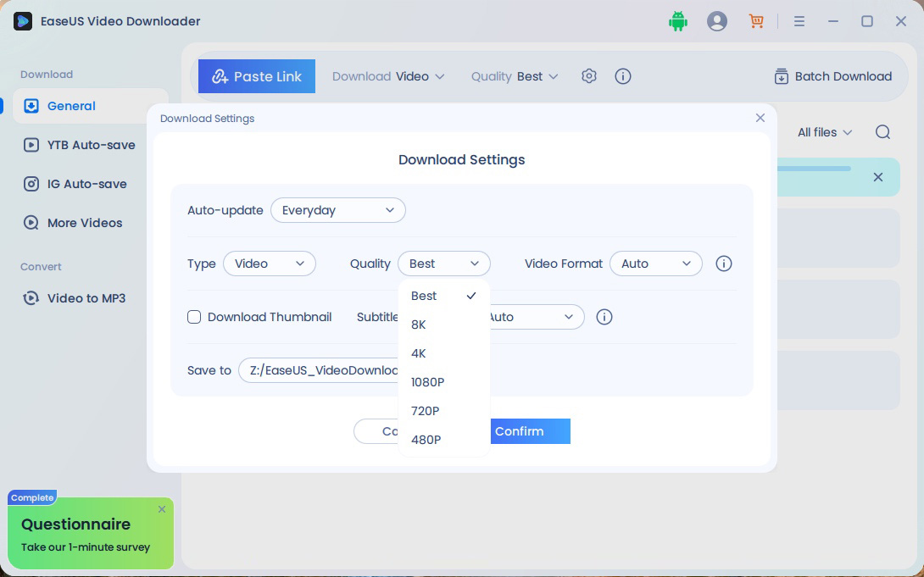Pick the 720P quality option
The image size is (924, 577).
[x=426, y=411]
